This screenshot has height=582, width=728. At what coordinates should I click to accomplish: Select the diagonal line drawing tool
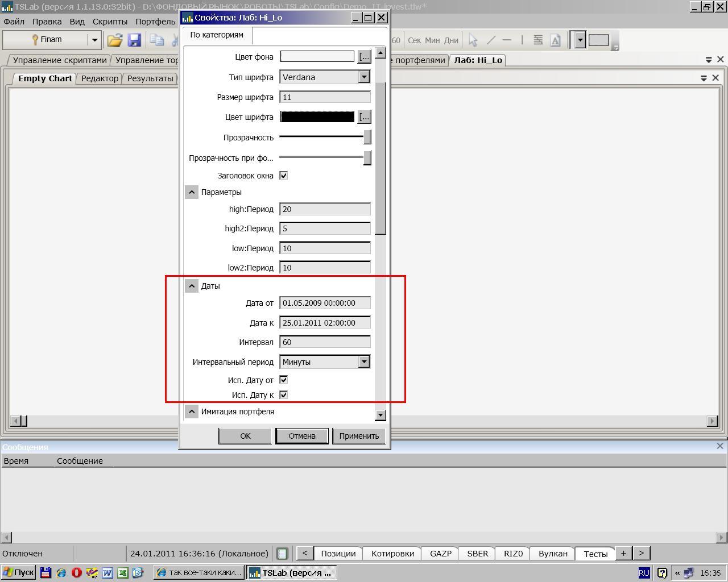pos(491,40)
